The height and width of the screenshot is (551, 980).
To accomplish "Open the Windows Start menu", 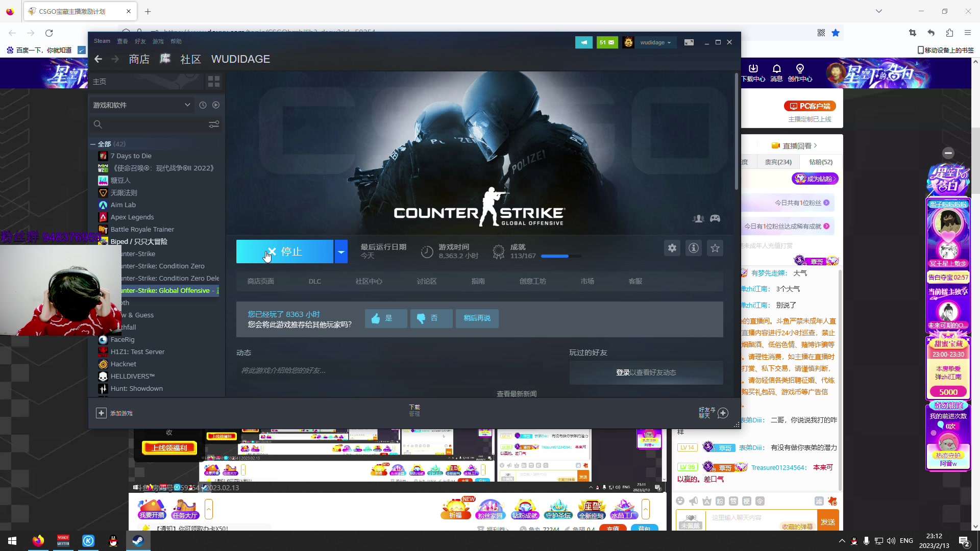I will (12, 541).
